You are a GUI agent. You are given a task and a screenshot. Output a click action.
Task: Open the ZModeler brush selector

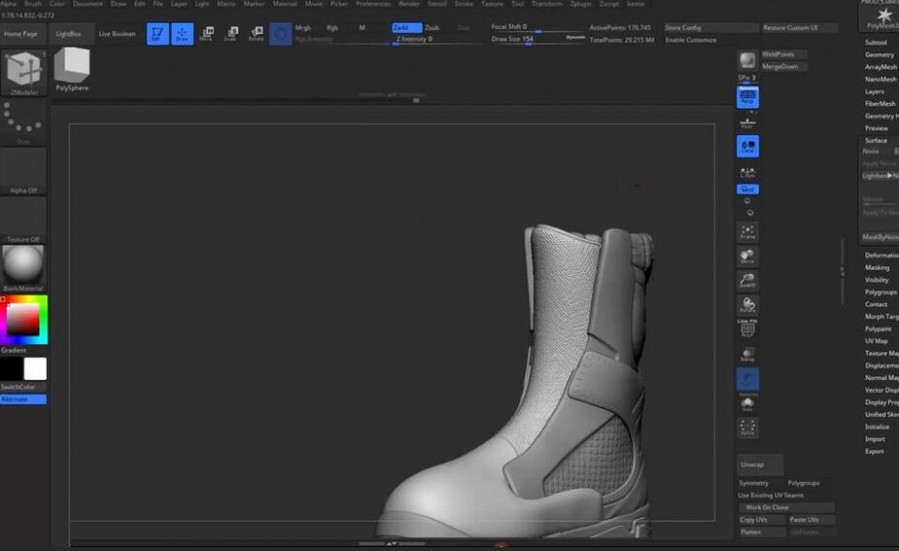point(24,72)
